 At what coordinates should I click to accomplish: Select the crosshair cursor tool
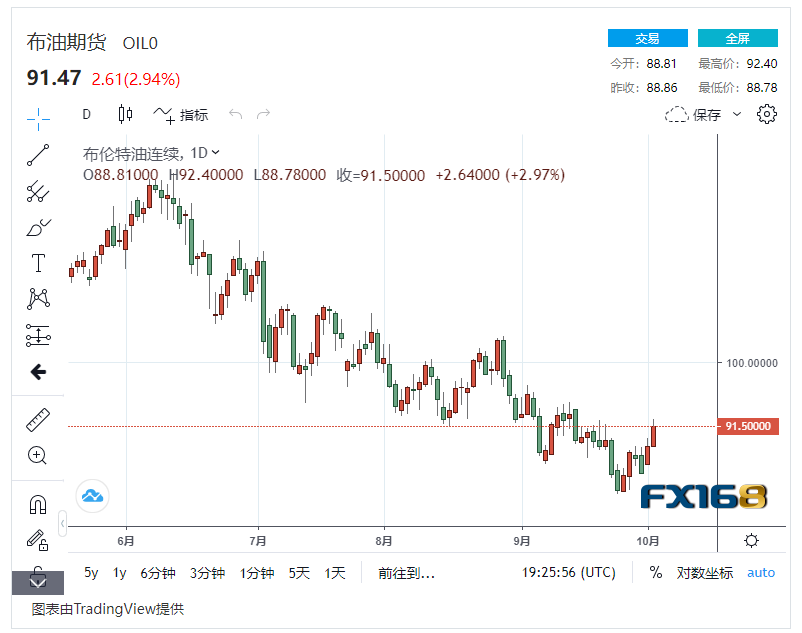(38, 118)
